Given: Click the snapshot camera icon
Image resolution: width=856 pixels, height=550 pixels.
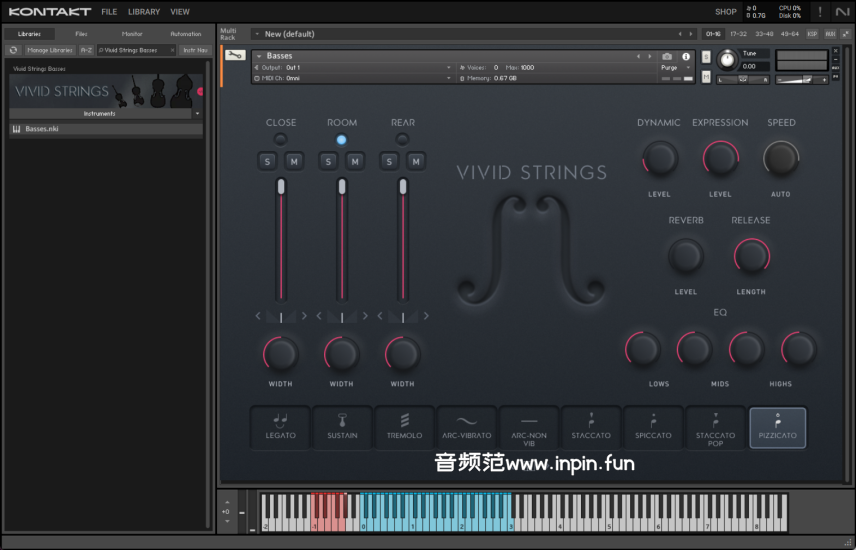Looking at the screenshot, I should point(667,56).
